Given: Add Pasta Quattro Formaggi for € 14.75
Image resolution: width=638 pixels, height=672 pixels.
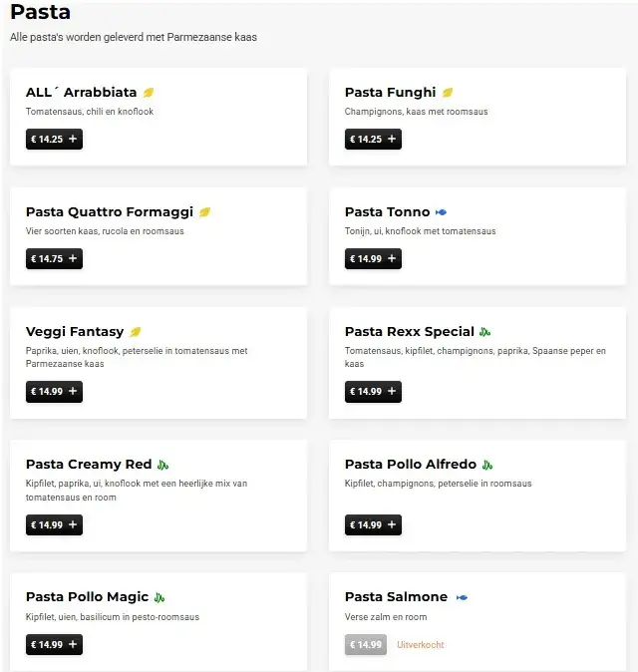Looking at the screenshot, I should click(x=54, y=259).
